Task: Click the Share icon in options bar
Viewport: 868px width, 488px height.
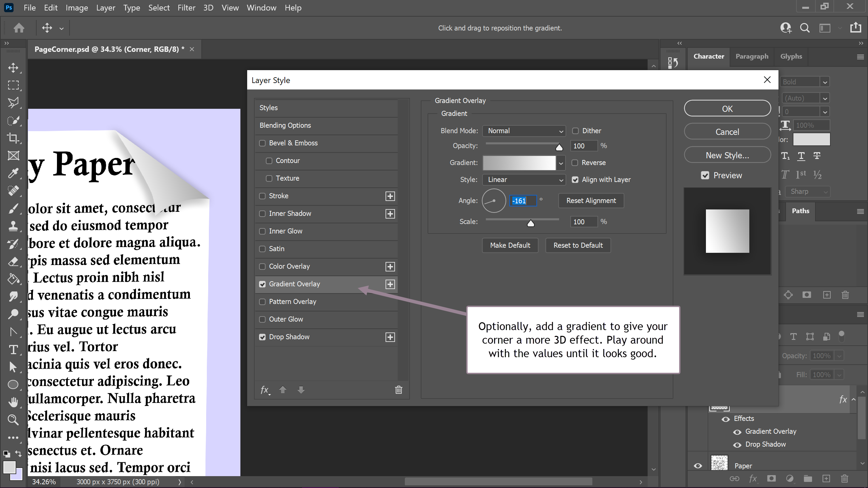Action: click(855, 28)
